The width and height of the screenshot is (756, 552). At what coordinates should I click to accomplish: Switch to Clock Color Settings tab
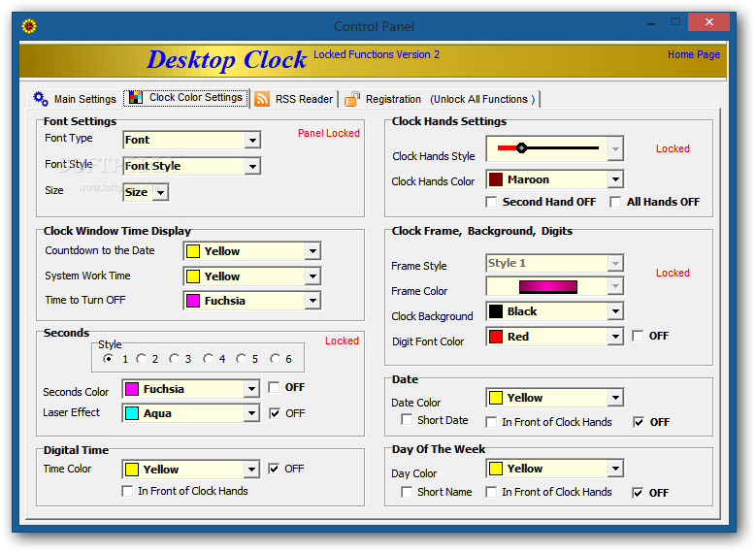coord(186,98)
